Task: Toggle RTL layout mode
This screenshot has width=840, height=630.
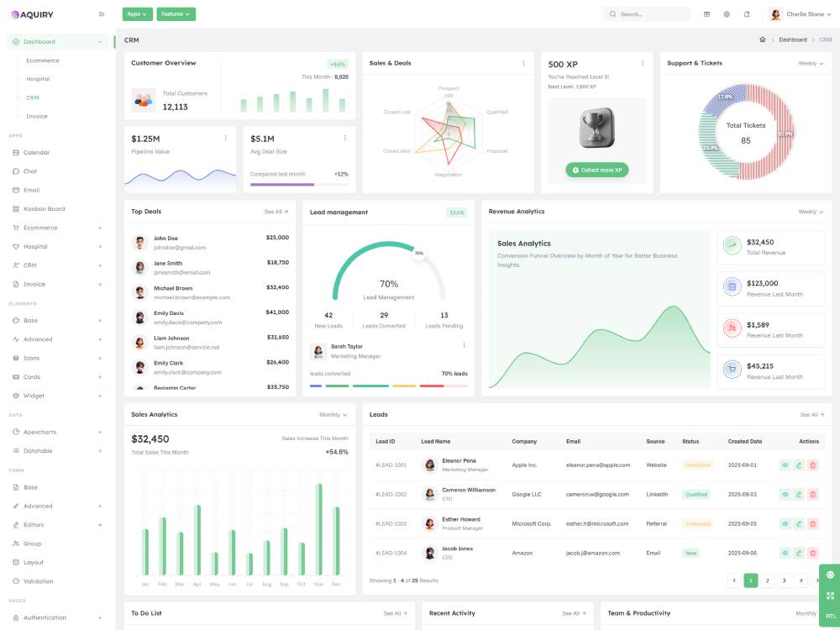Action: pos(830,616)
